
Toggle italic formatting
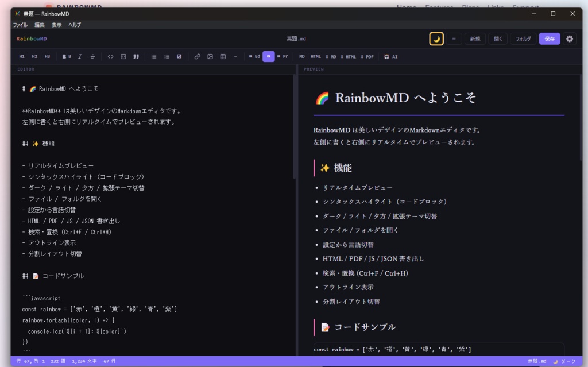click(79, 56)
